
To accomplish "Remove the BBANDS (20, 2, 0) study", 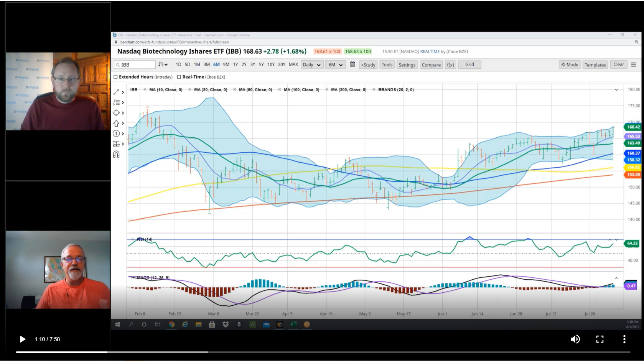I will point(374,89).
